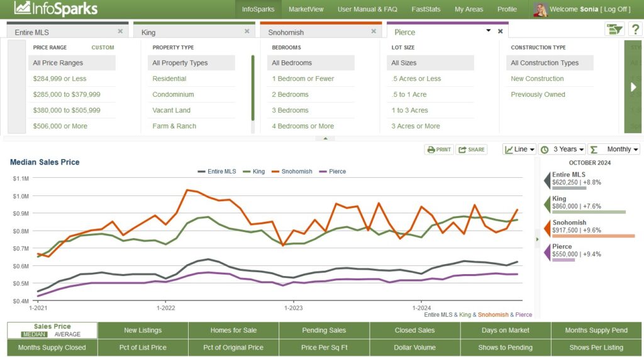The width and height of the screenshot is (644, 357).
Task: Switch Sales Price to Average
Action: (67, 334)
